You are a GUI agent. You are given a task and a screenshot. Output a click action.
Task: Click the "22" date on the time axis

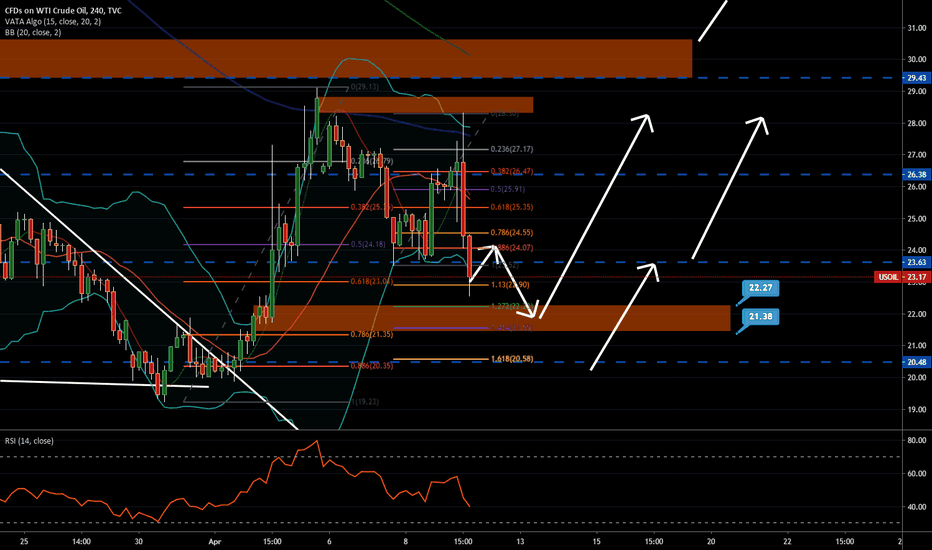pos(787,542)
